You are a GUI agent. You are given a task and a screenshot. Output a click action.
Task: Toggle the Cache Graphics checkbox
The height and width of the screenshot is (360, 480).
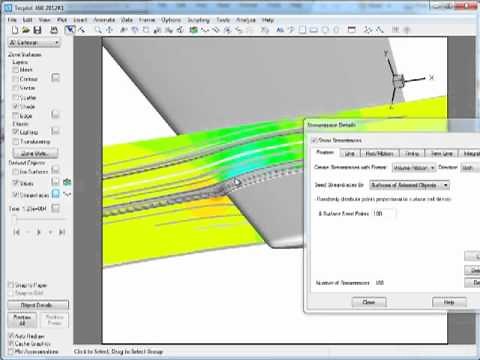pos(11,343)
